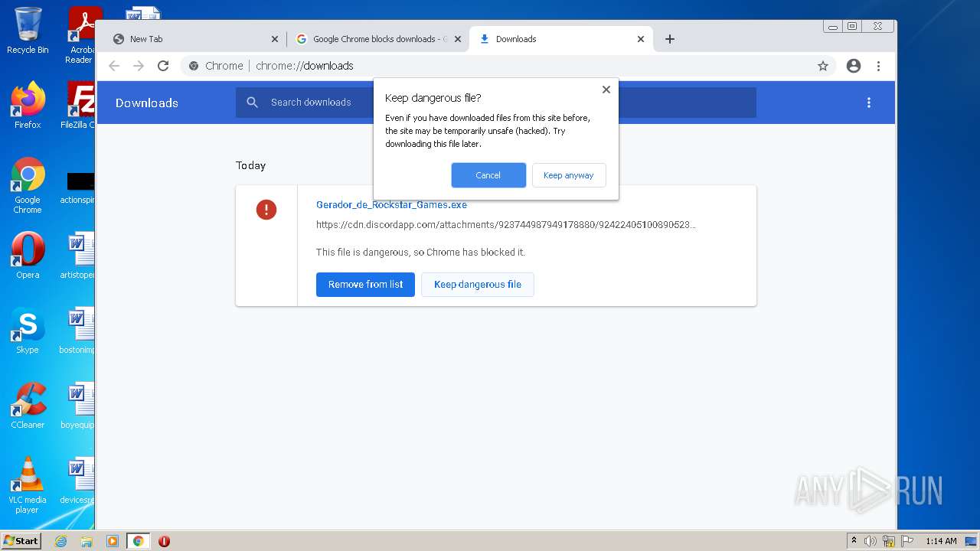Image resolution: width=980 pixels, height=551 pixels.
Task: Click the red dangerous file warning icon
Action: pos(266,209)
